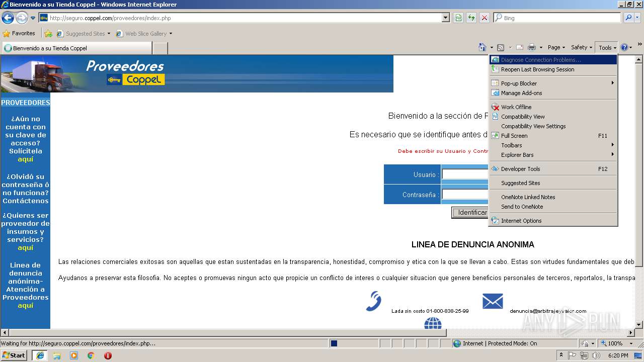The image size is (644, 362).
Task: Click the phone icon for anonymous hotline
Action: (x=373, y=301)
